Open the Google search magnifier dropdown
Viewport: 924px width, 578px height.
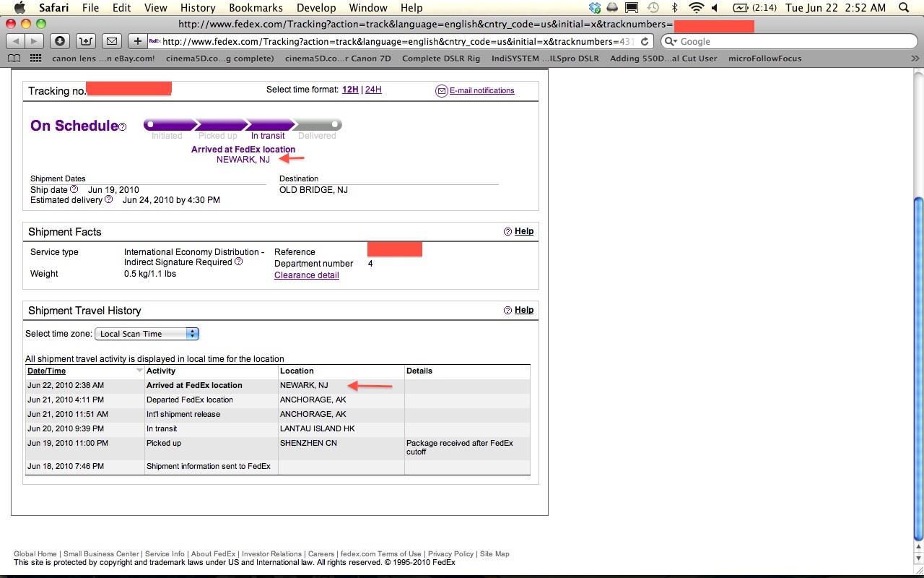671,41
